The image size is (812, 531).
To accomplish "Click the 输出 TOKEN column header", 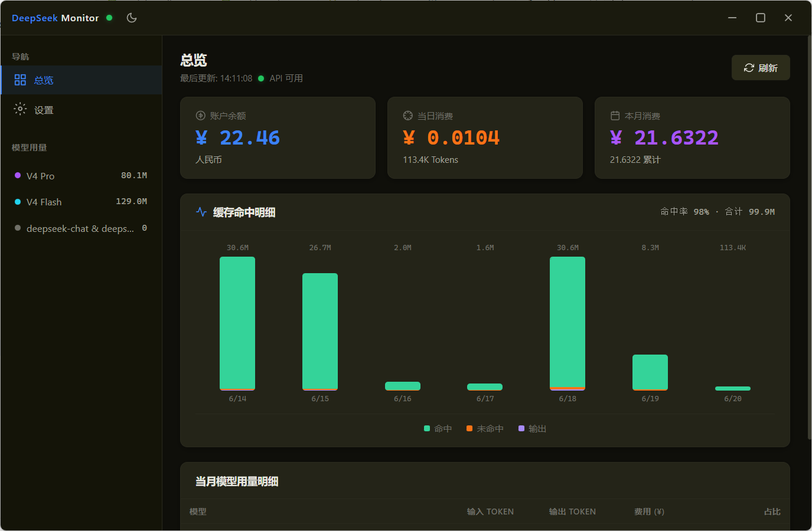I will 572,512.
